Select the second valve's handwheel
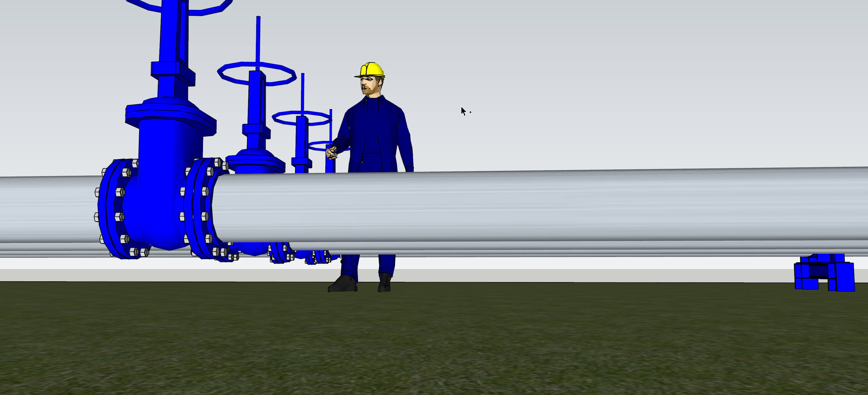The image size is (868, 395). 257,73
